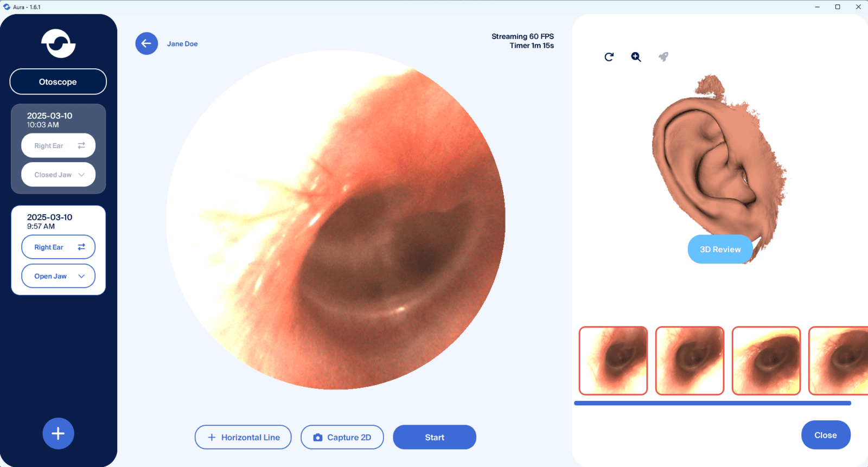The width and height of the screenshot is (868, 467).
Task: Click the plus button to add a new session
Action: (58, 433)
